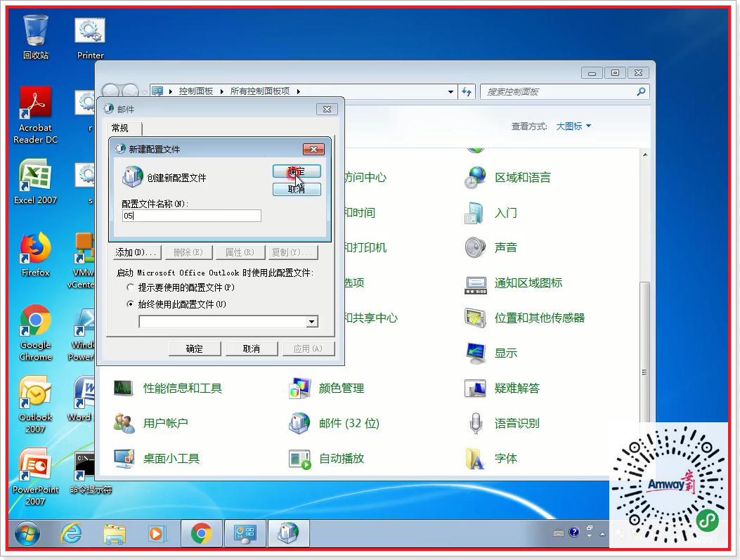Open the Printer desktop shortcut
This screenshot has width=740, height=560.
point(90,38)
